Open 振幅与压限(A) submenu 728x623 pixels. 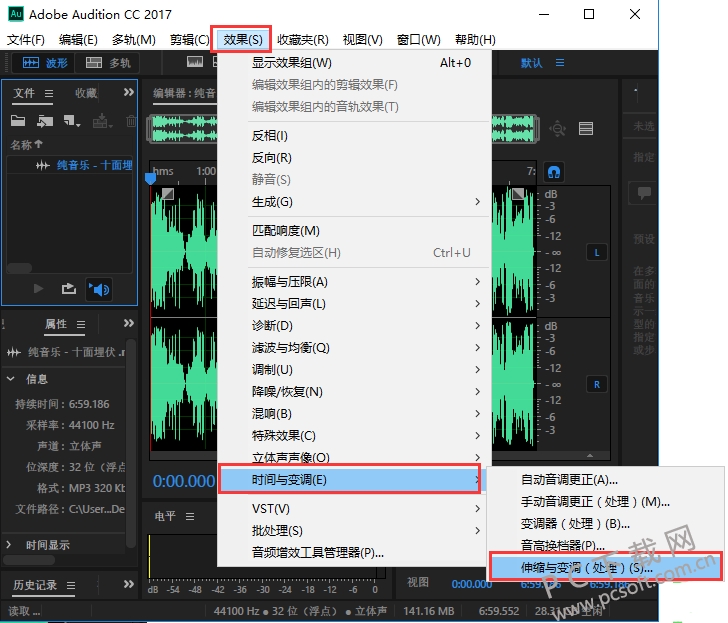[354, 282]
